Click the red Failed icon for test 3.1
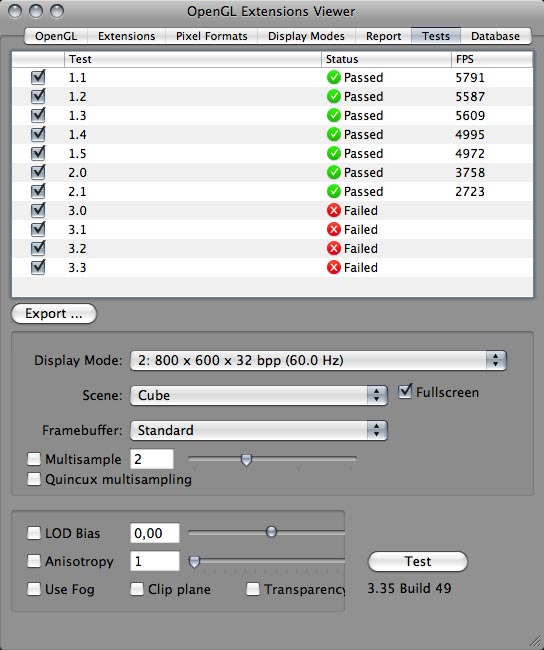544x650 pixels. click(x=333, y=229)
